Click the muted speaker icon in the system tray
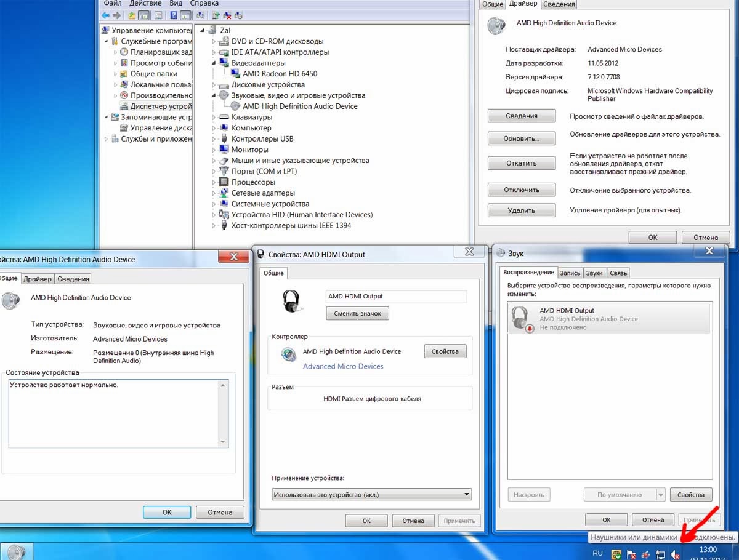The image size is (739, 560). click(x=676, y=554)
